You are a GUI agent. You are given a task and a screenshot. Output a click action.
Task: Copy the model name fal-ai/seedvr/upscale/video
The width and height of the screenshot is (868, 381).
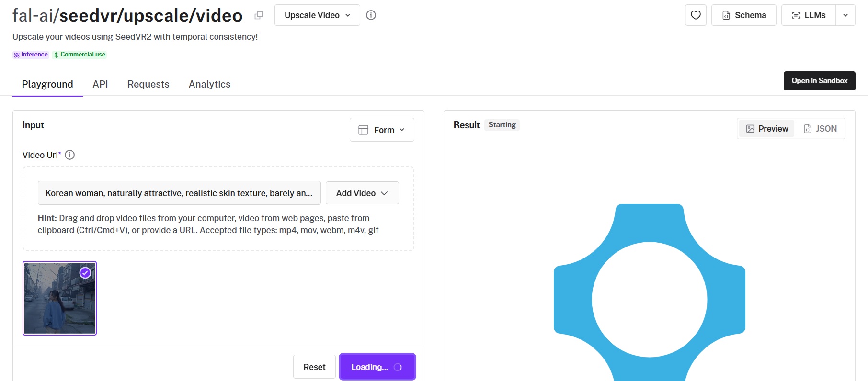(x=259, y=15)
